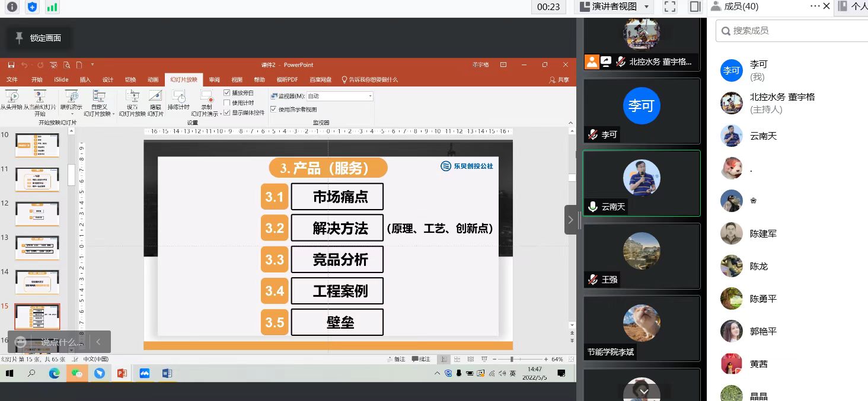The image size is (868, 401).
Task: Click the 从头开始 slideshow icon
Action: (11, 97)
